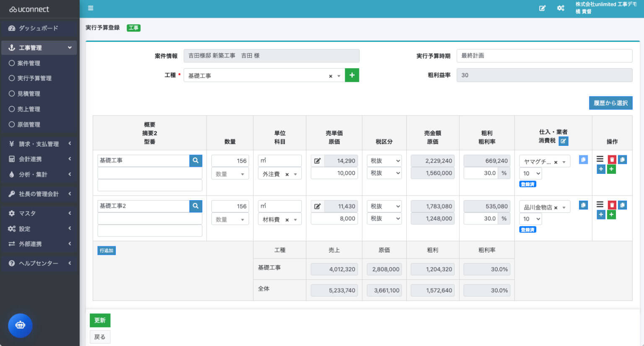
Task: Go to 見積管理 submenu item
Action: click(29, 94)
